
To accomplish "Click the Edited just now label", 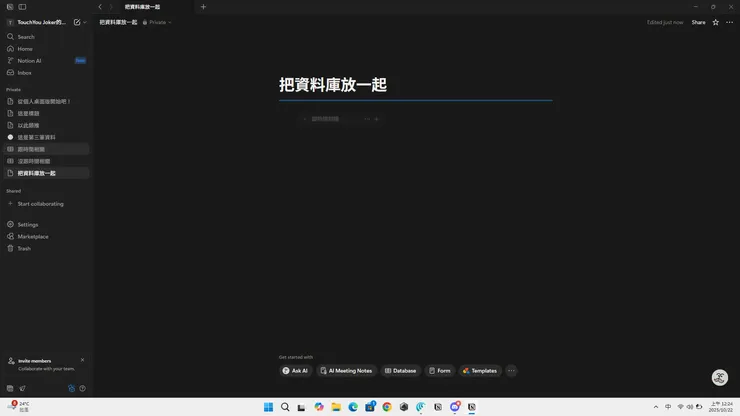I will (x=664, y=22).
